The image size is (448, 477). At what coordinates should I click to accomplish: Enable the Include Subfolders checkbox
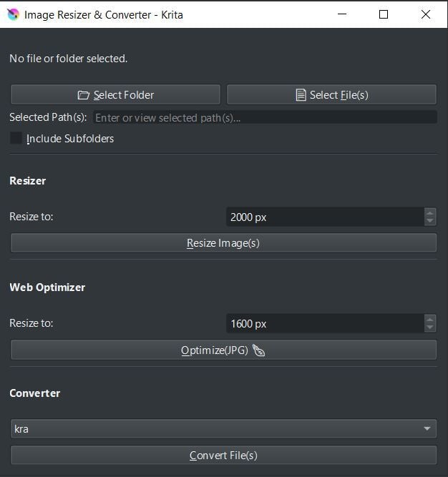pyautogui.click(x=16, y=138)
